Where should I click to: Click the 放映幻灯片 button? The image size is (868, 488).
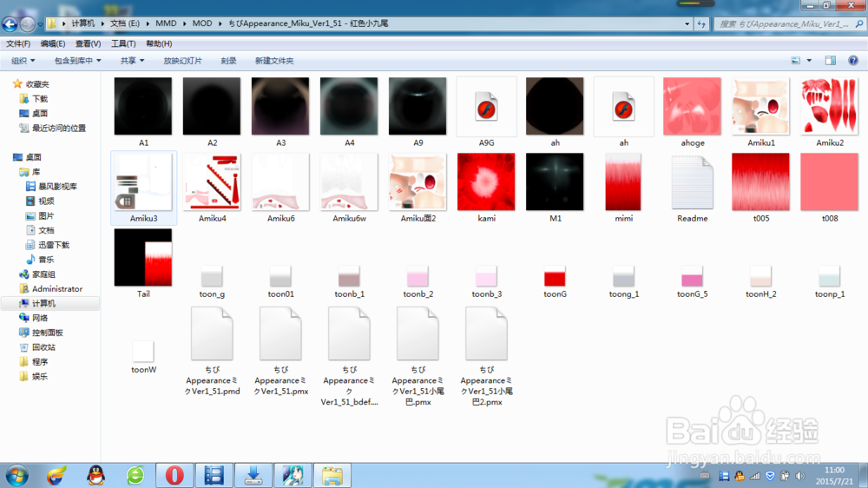point(182,61)
